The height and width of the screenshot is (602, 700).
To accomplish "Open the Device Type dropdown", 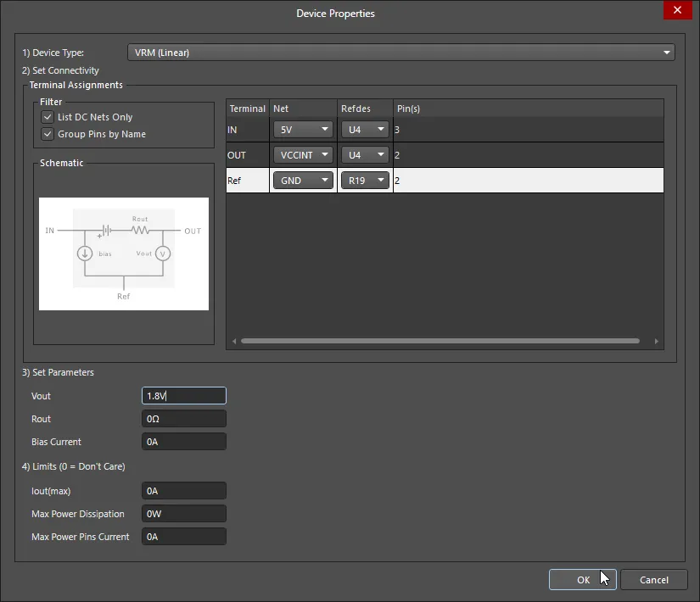I will click(x=400, y=53).
